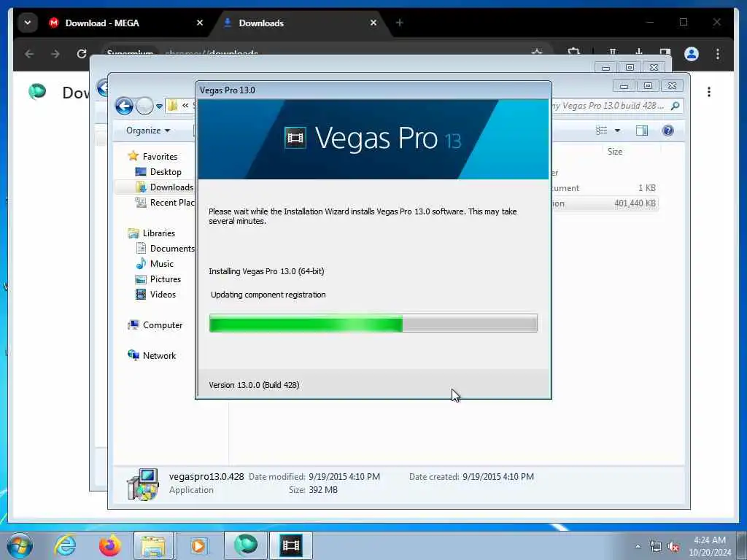Maximize the front Explorer window
Viewport: 747px width, 560px height.
648,86
